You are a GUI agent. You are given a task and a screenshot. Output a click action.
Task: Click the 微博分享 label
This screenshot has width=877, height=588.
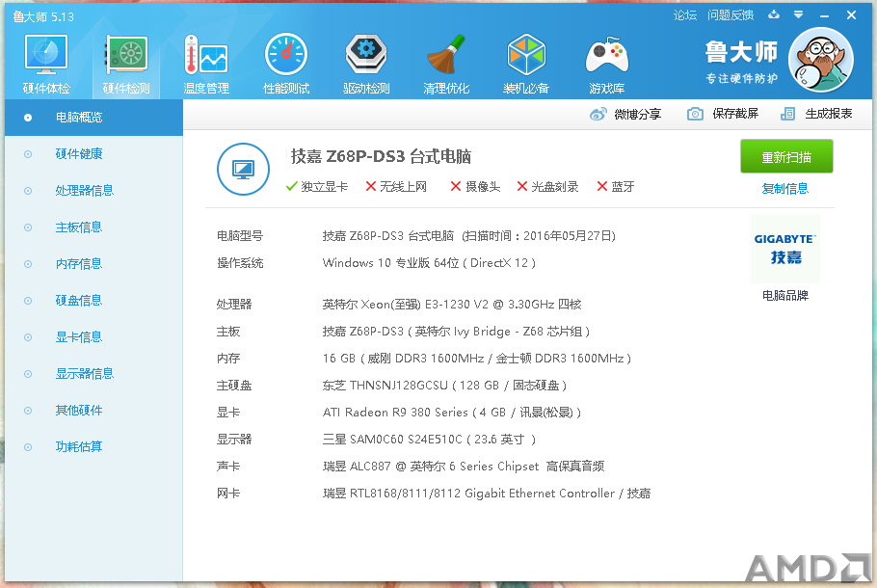pos(638,114)
